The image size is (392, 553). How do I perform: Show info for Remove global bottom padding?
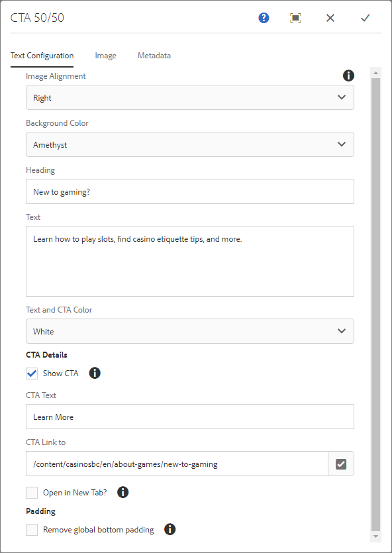tap(170, 529)
